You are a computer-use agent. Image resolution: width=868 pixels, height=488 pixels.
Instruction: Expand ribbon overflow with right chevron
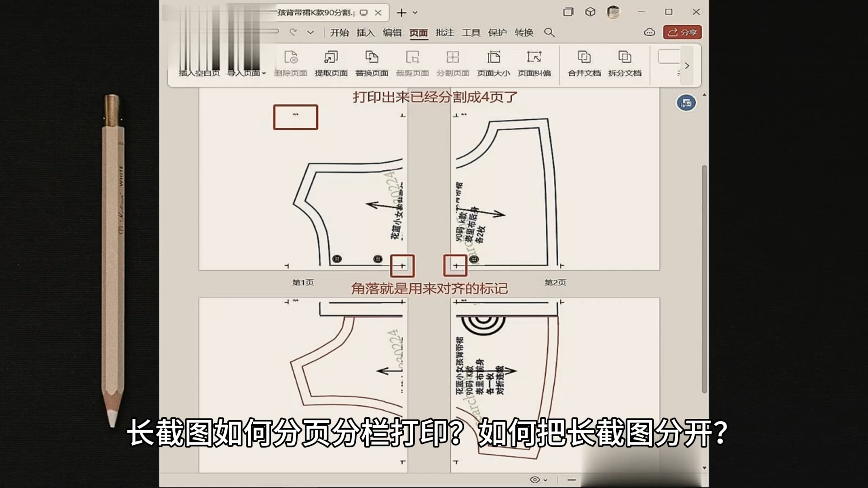click(687, 66)
